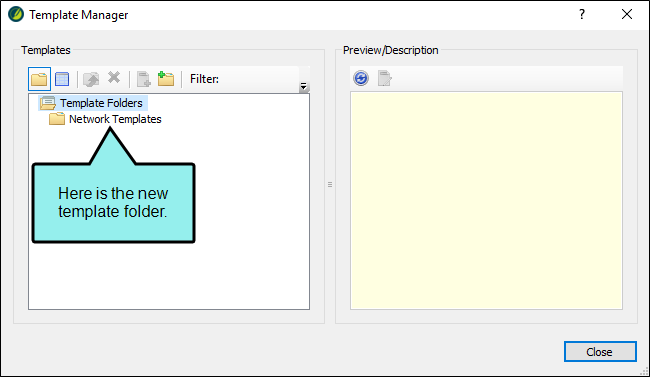Image resolution: width=650 pixels, height=377 pixels.
Task: Click inside the yellow preview description area
Action: pyautogui.click(x=486, y=200)
